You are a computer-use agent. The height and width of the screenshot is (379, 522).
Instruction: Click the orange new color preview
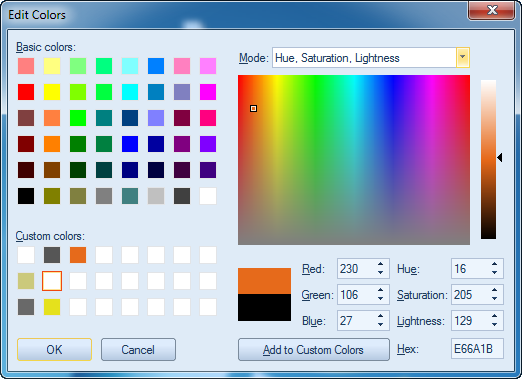[x=264, y=281]
